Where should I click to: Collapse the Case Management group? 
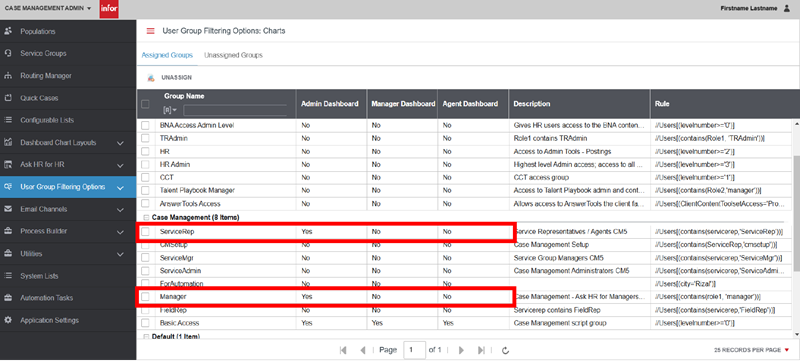[146, 218]
